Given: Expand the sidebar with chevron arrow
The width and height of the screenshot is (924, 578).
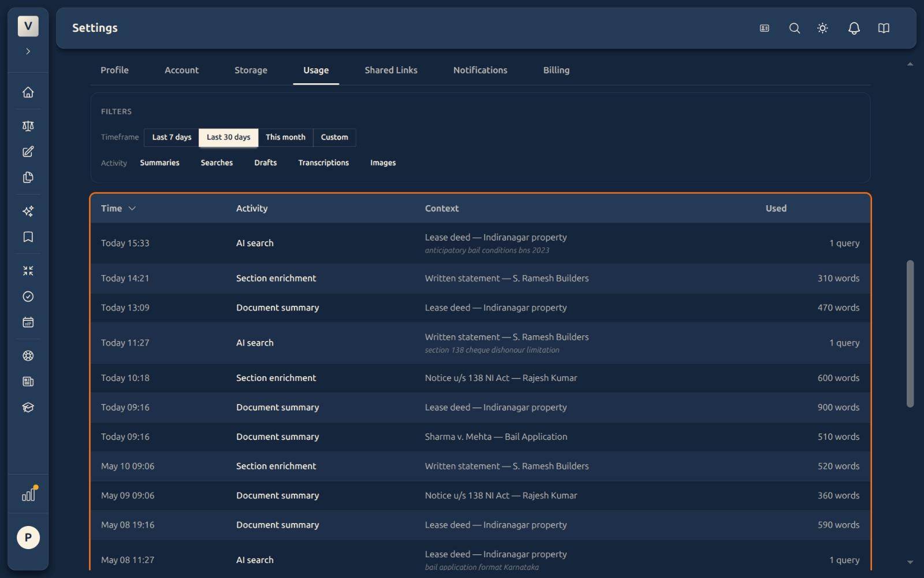Looking at the screenshot, I should [x=28, y=51].
